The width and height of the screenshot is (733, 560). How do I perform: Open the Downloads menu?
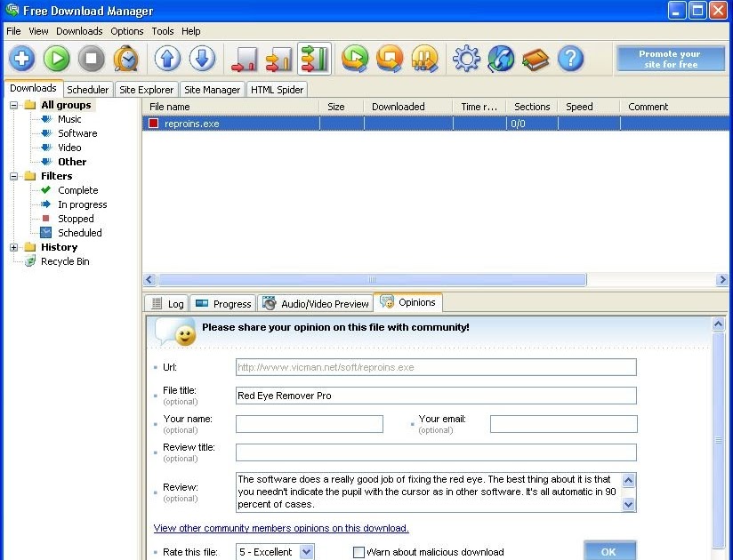click(79, 31)
